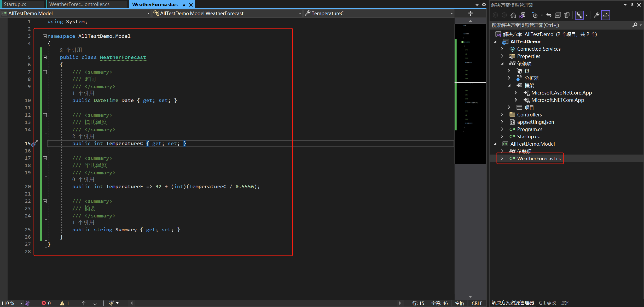The image size is (644, 307).
Task: Switch to the 属性 tab
Action: [x=566, y=303]
